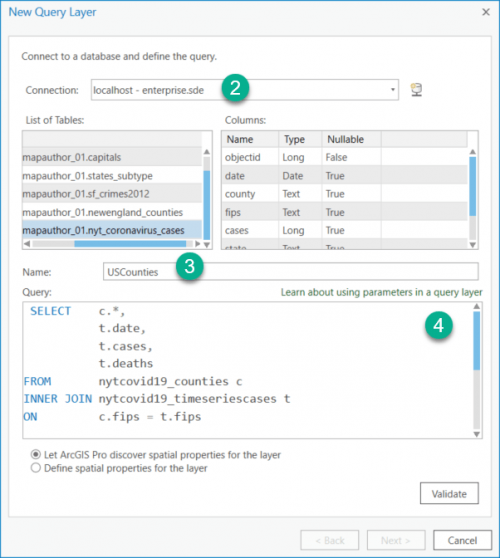The height and width of the screenshot is (558, 500).
Task: Select mapauthor_01.sf_crimes2012 table
Action: (112, 194)
